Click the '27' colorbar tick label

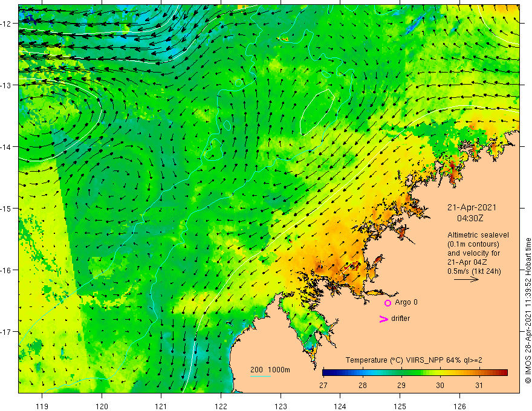323,385
